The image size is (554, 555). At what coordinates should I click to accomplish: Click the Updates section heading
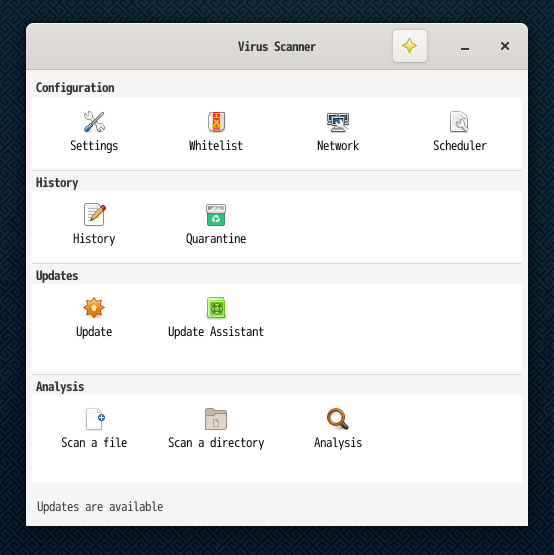click(x=57, y=276)
